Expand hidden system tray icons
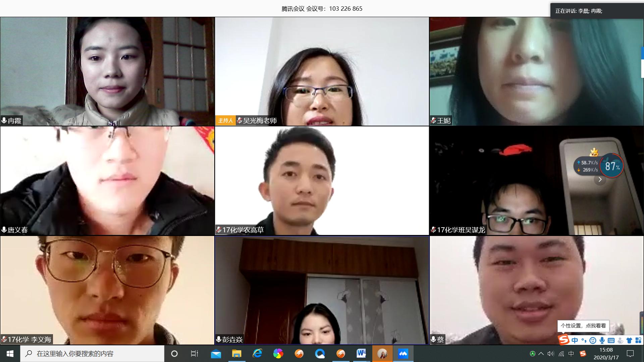Viewport: 644px width, 362px height. click(x=541, y=354)
